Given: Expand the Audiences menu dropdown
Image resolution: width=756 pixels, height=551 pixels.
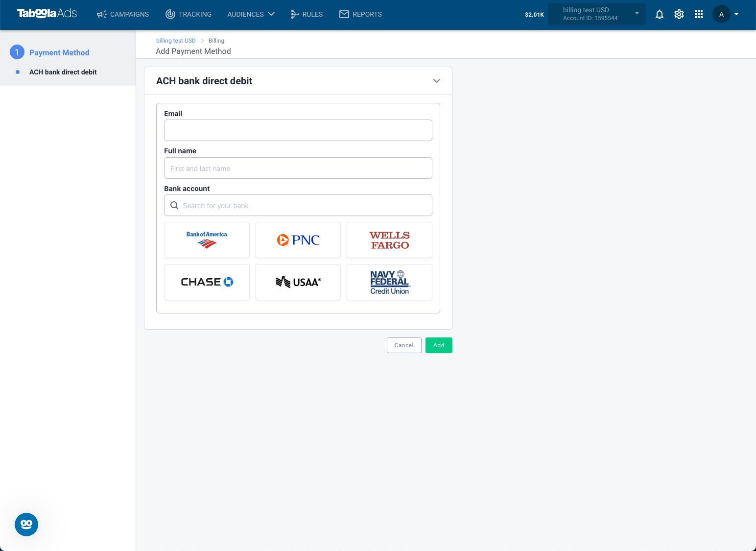Looking at the screenshot, I should pyautogui.click(x=251, y=14).
